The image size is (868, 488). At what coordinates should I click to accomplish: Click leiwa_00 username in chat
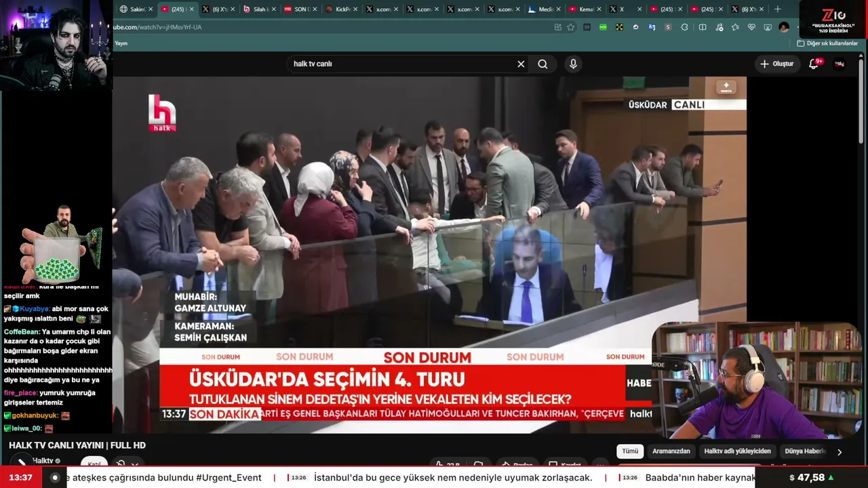[27, 428]
